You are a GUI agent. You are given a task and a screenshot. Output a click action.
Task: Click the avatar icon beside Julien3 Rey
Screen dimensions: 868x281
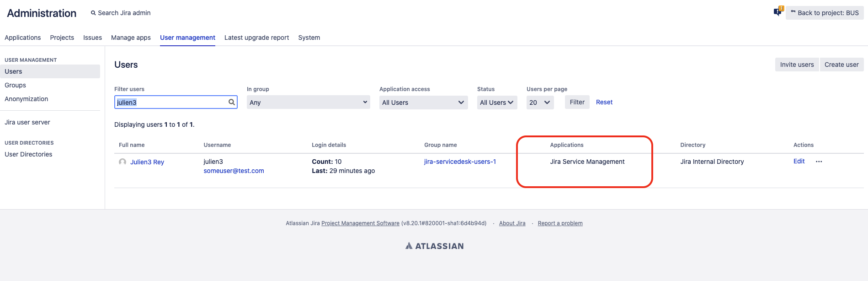coord(122,162)
